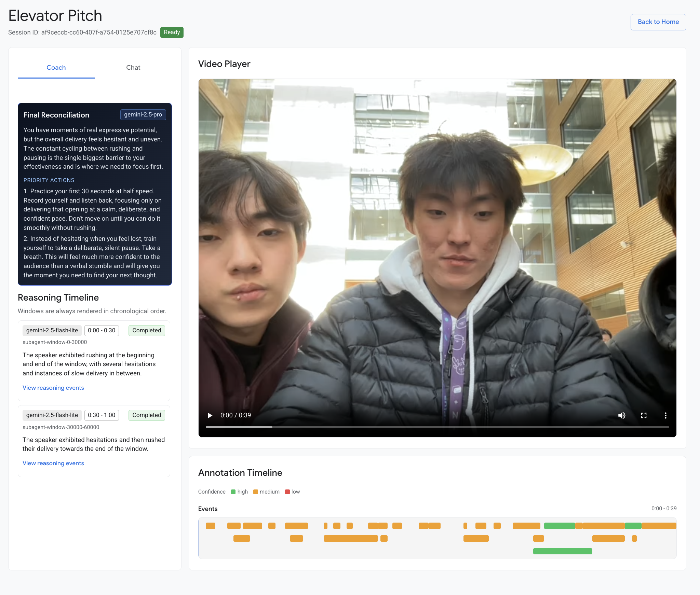
Task: Enter fullscreen video mode
Action: coord(644,415)
